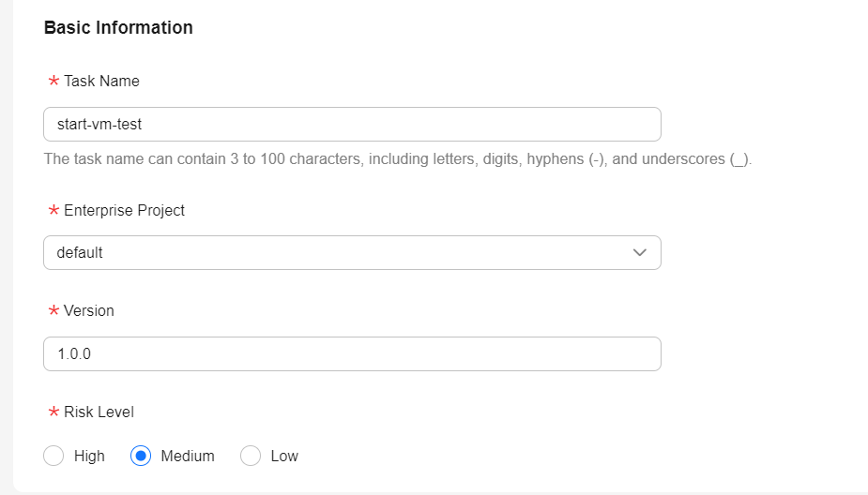Click the Version input field
The image size is (868, 495).
[352, 353]
